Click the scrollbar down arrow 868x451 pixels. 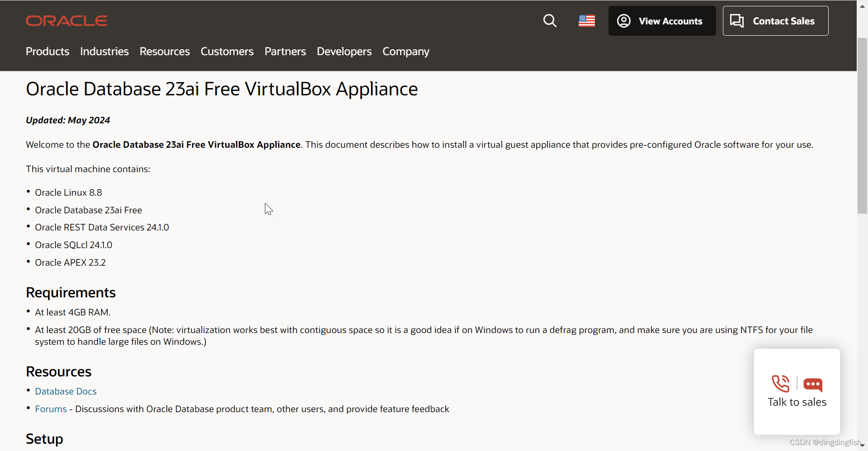(862, 446)
